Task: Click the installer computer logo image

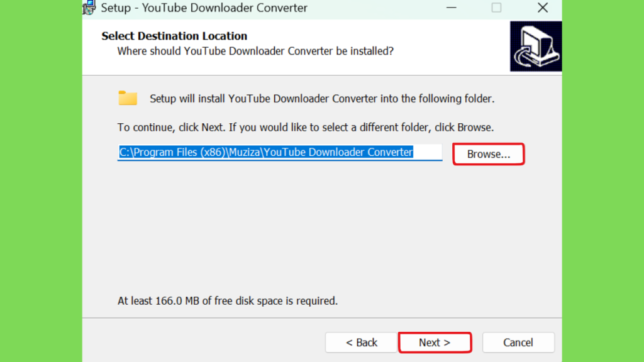Action: point(536,46)
